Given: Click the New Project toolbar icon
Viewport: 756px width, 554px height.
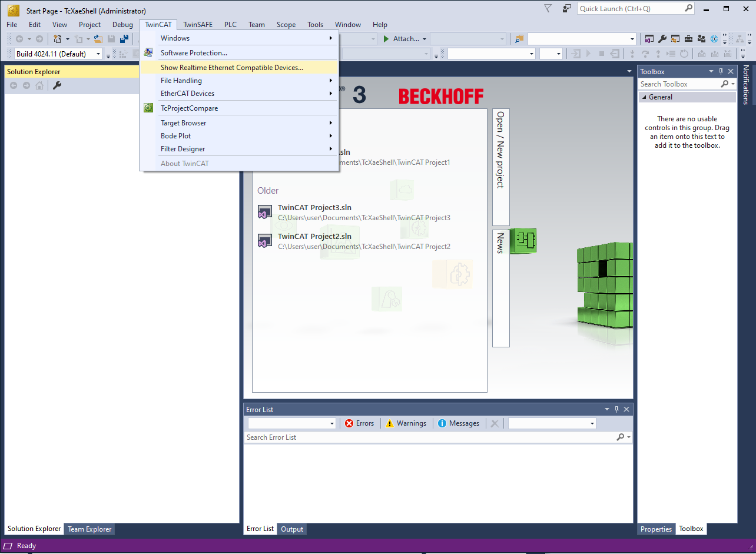Looking at the screenshot, I should tap(58, 39).
